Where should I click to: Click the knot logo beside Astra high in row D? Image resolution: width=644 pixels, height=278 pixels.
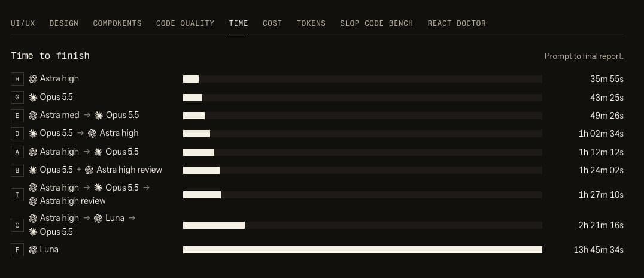[x=92, y=134]
